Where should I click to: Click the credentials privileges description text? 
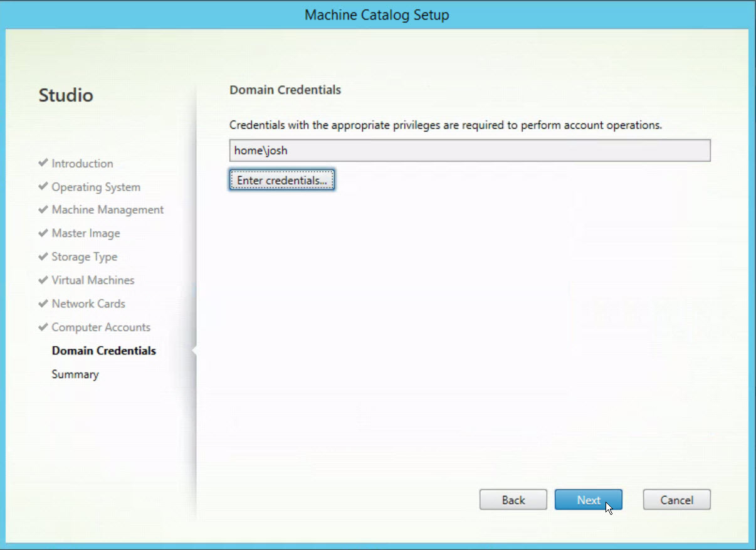click(x=446, y=125)
